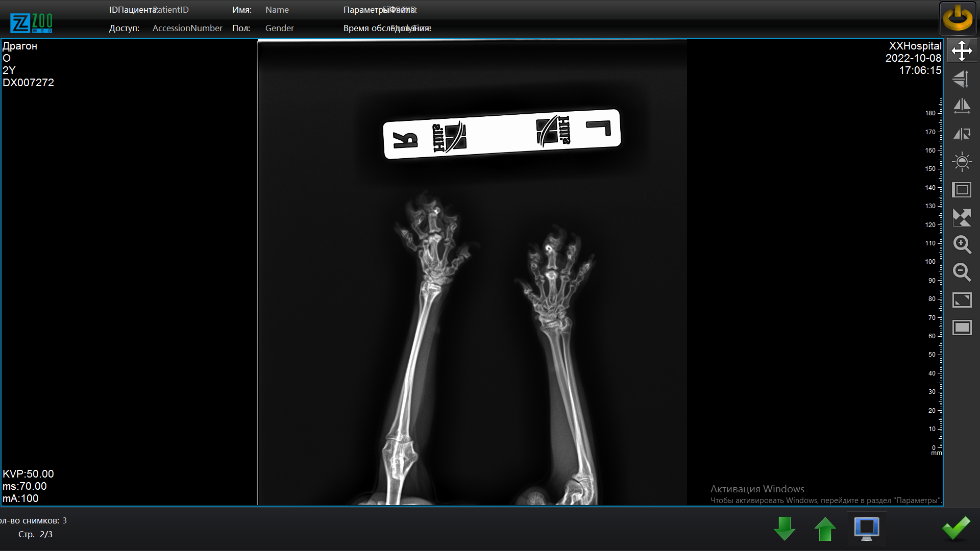Click the '17:06:15' time text
Viewport: 980px width, 551px height.
point(920,70)
